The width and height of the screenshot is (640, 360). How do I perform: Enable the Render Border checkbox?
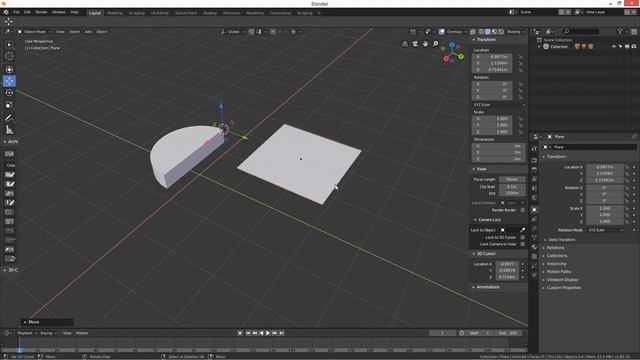pos(522,210)
